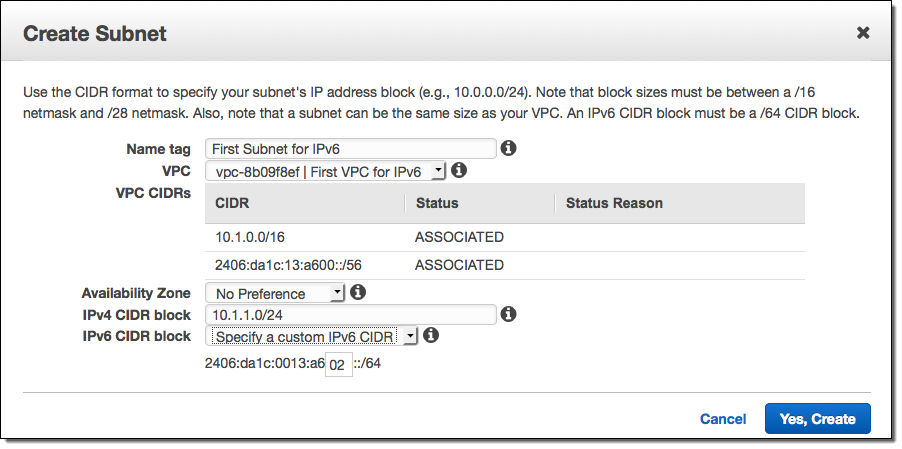The image size is (902, 449).
Task: Open the VPC selection dropdown
Action: (x=325, y=172)
